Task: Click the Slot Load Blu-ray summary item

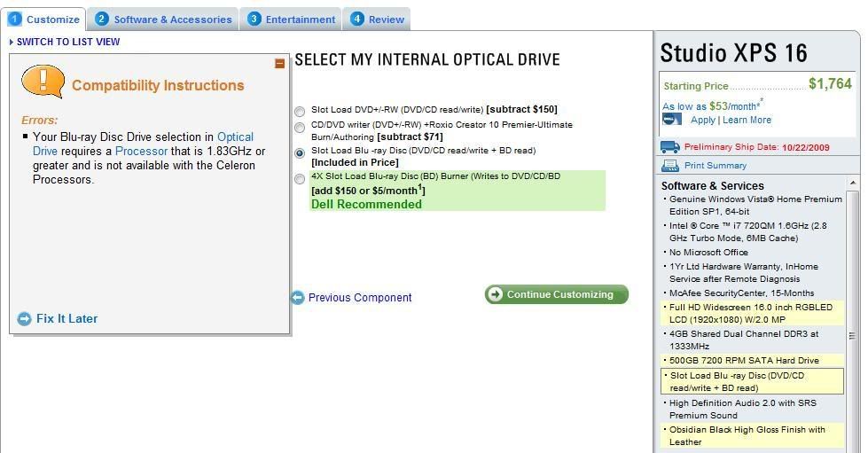Action: pyautogui.click(x=753, y=381)
